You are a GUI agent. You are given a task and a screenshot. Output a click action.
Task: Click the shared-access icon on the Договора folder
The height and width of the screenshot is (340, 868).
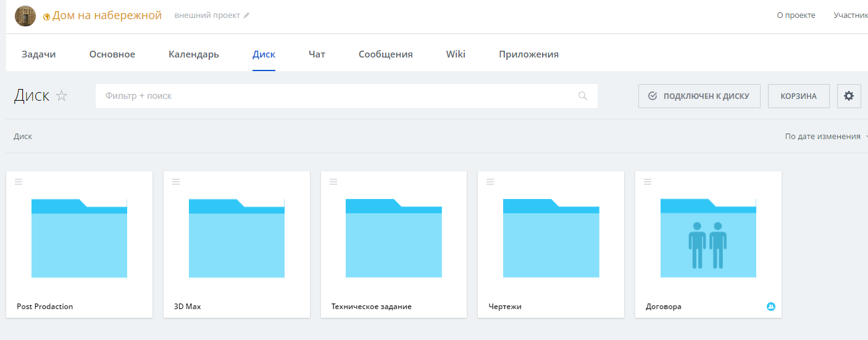770,307
